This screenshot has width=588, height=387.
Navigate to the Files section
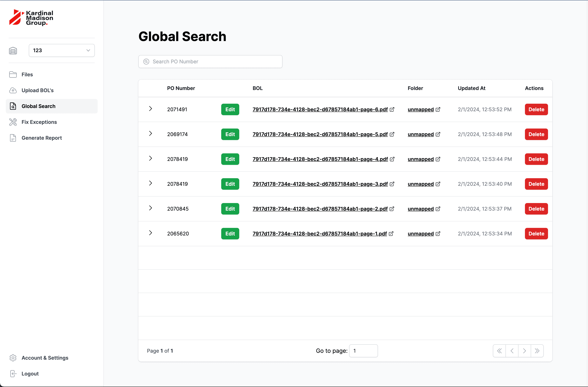[27, 74]
